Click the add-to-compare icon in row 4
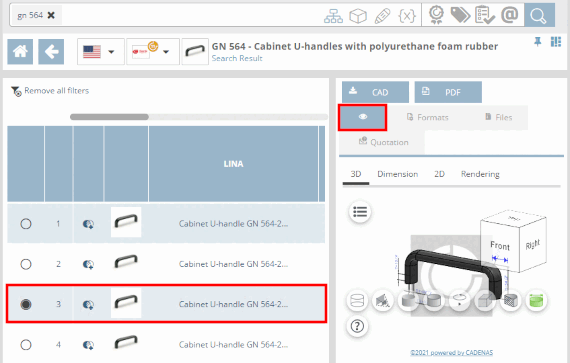570x363 pixels. pos(88,345)
